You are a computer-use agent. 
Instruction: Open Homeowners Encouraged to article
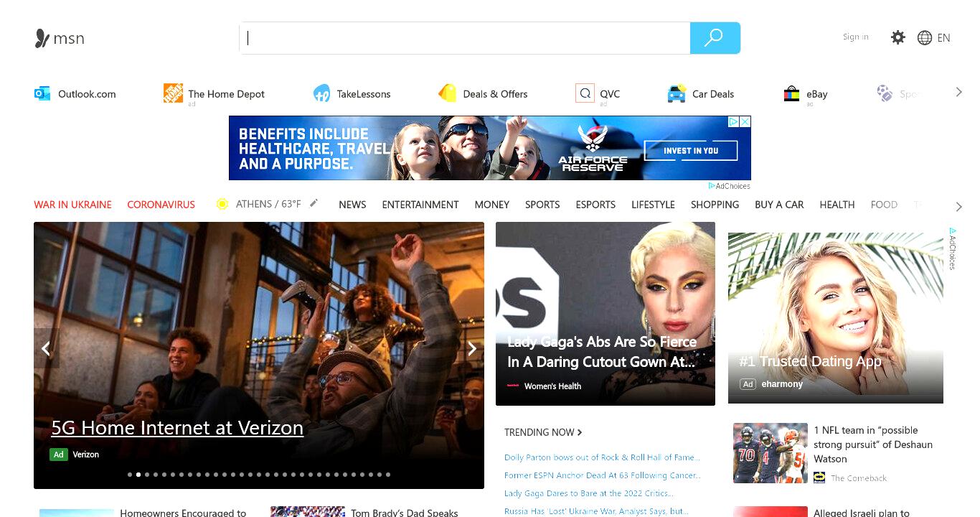click(183, 513)
